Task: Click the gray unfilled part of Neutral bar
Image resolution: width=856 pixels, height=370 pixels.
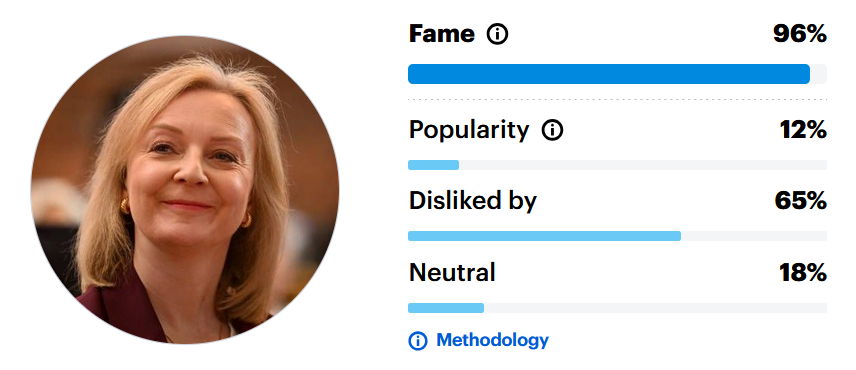Action: coord(656,308)
